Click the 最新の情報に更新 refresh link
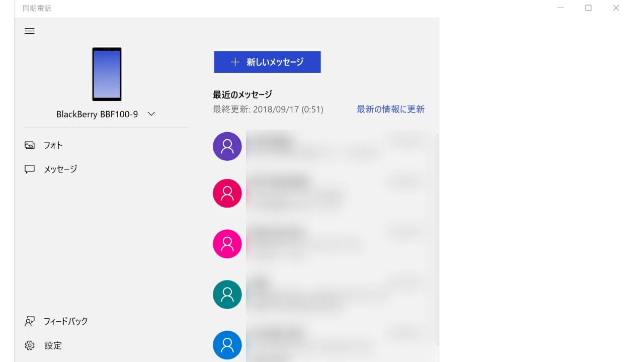644x362 pixels. point(390,109)
